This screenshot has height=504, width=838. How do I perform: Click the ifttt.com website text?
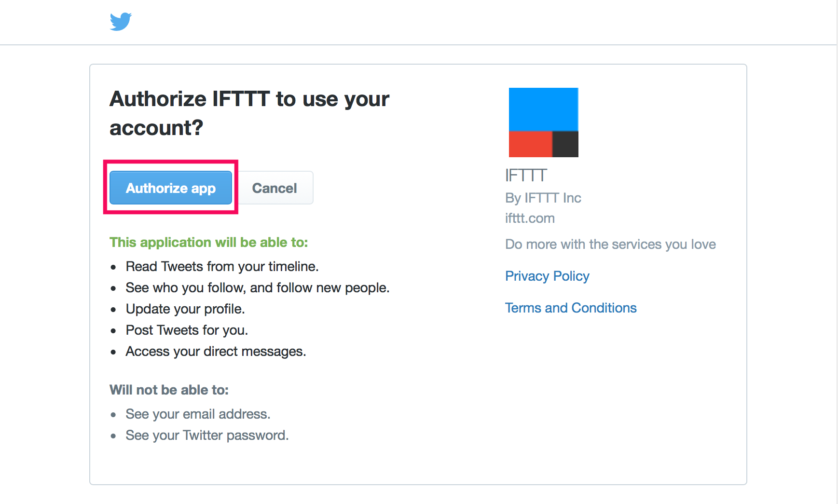530,218
